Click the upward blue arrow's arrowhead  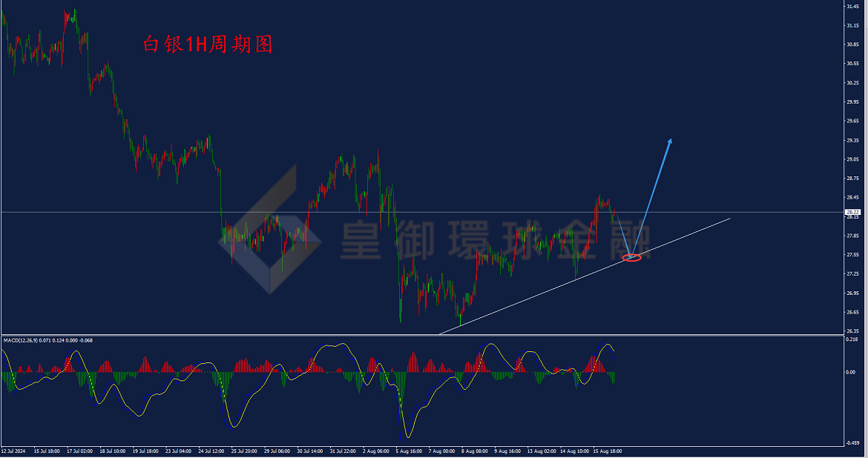tap(670, 142)
